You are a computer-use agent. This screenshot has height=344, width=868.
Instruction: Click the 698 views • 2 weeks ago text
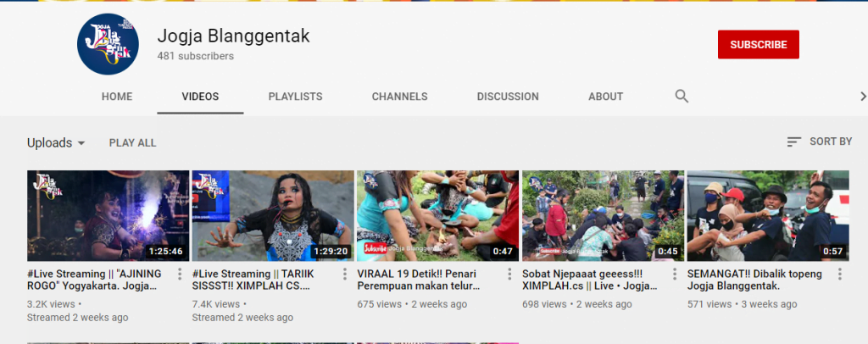point(576,304)
